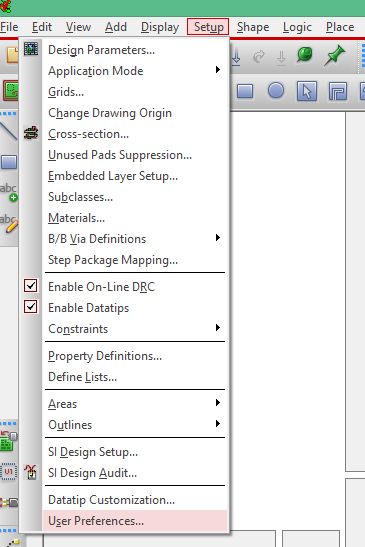Click the green sphere 3D icon
Screen dimensions: 365x547
305,55
